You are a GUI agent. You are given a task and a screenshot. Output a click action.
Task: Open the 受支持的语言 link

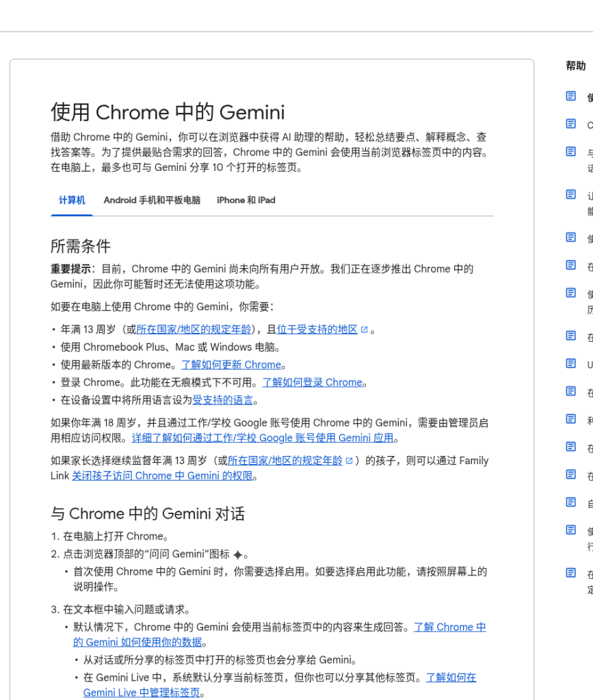223,400
